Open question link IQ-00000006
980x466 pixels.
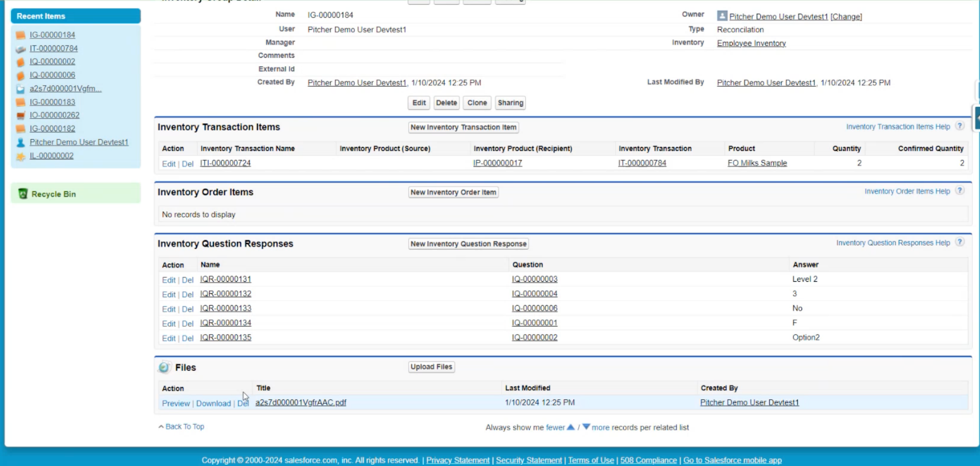(534, 308)
